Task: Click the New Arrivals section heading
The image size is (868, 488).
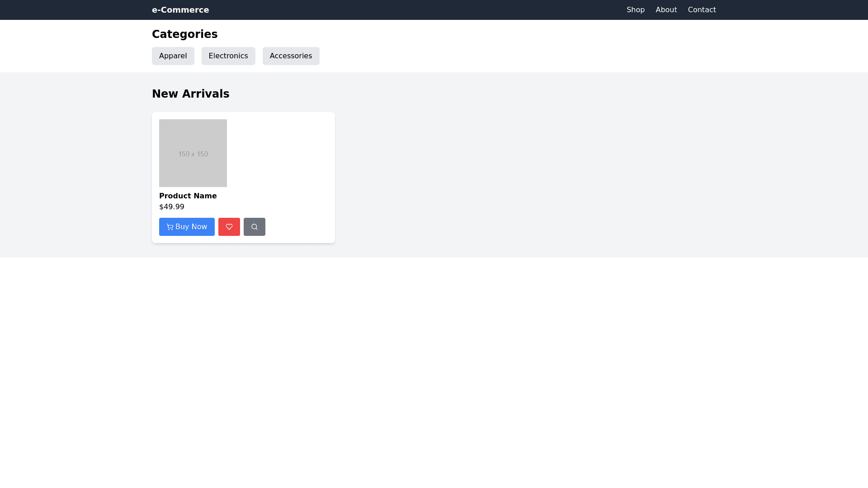Action: click(190, 94)
